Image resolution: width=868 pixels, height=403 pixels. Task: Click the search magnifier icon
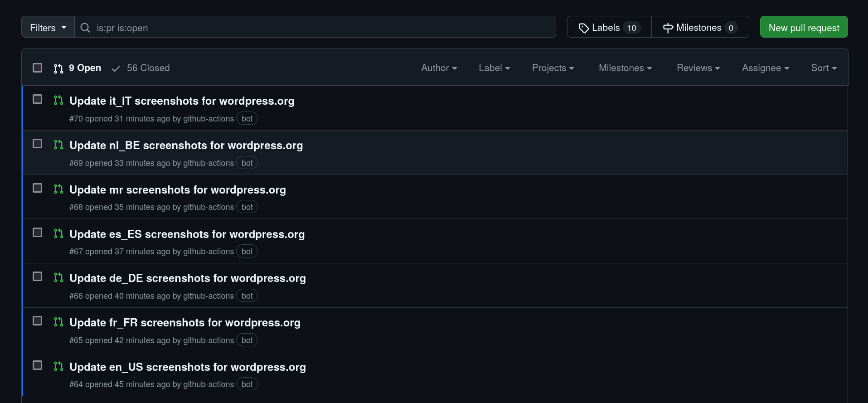85,28
